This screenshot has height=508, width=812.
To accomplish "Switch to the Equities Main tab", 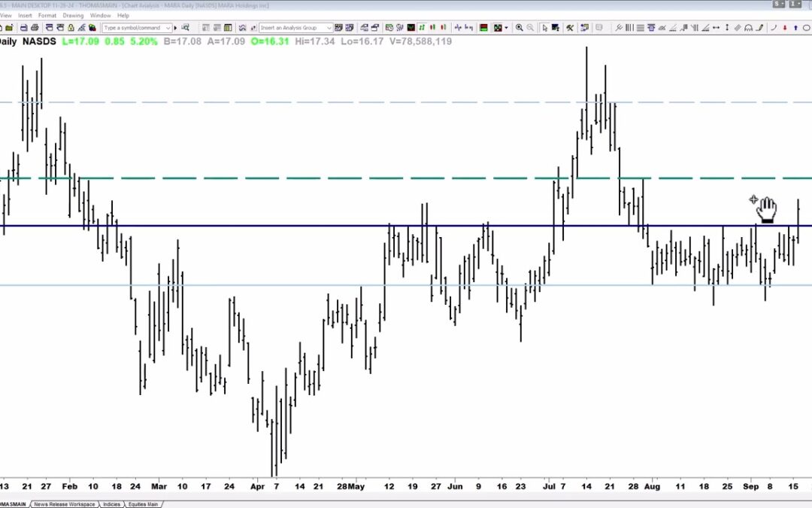I will 142,504.
